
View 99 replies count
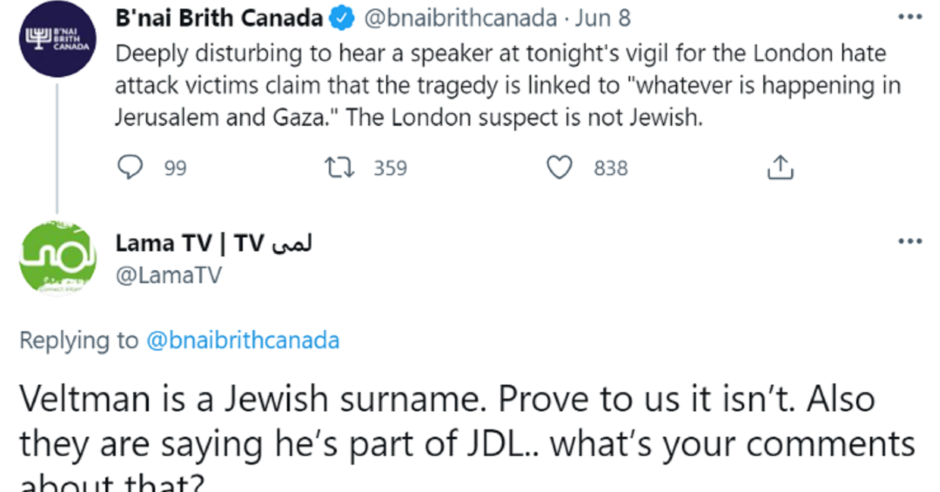[x=175, y=168]
